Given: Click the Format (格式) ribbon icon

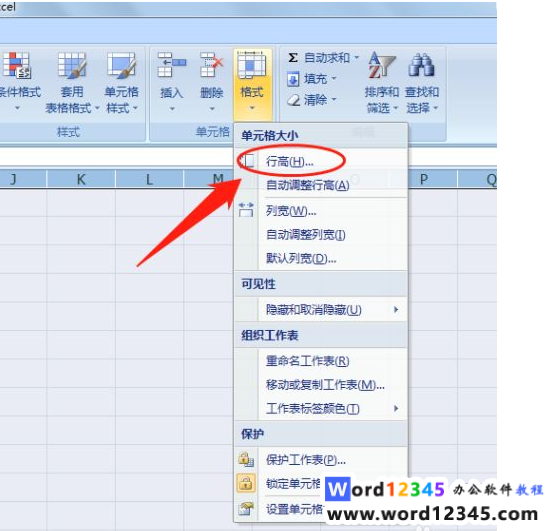Looking at the screenshot, I should 252,65.
